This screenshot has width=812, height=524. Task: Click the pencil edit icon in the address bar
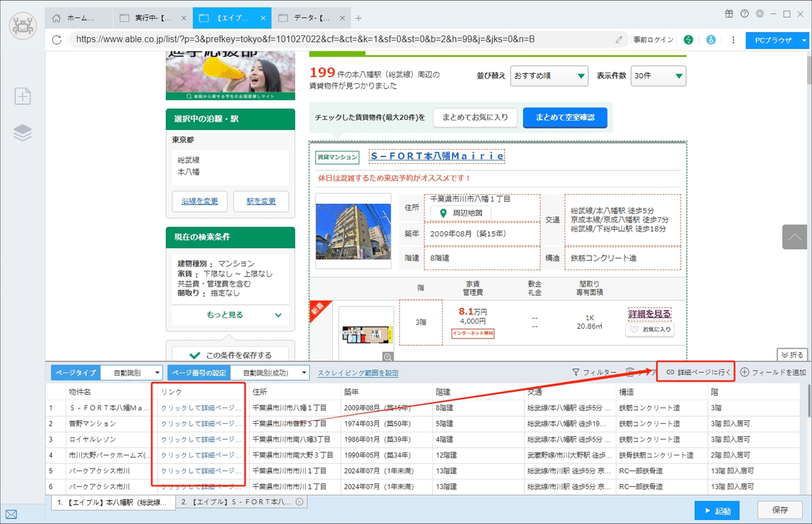(x=619, y=40)
